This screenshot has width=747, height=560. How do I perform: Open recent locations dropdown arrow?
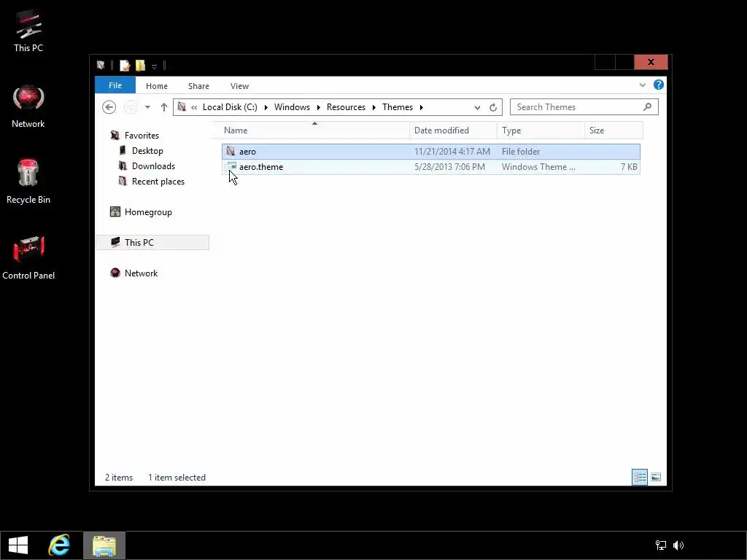point(147,107)
